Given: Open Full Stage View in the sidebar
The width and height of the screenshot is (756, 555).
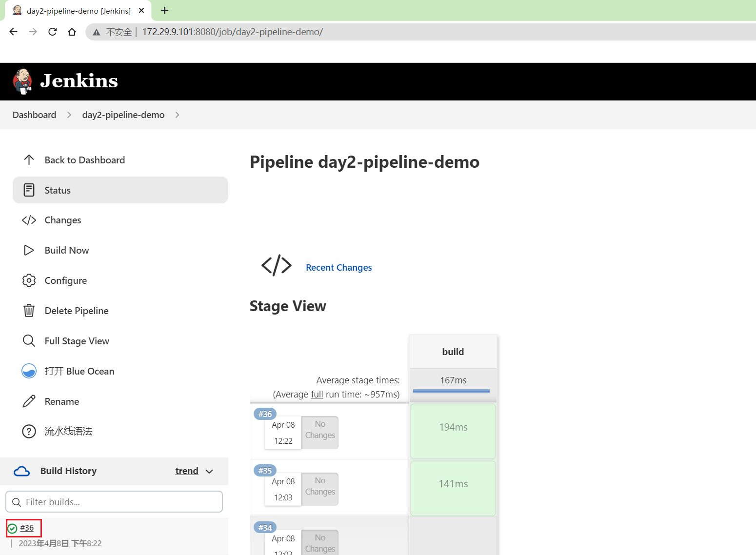Looking at the screenshot, I should tap(120, 341).
